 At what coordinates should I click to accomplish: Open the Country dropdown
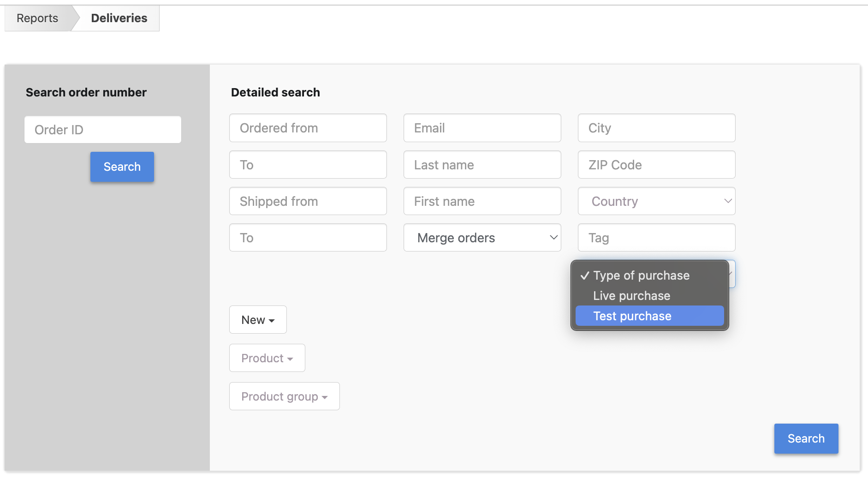point(656,201)
